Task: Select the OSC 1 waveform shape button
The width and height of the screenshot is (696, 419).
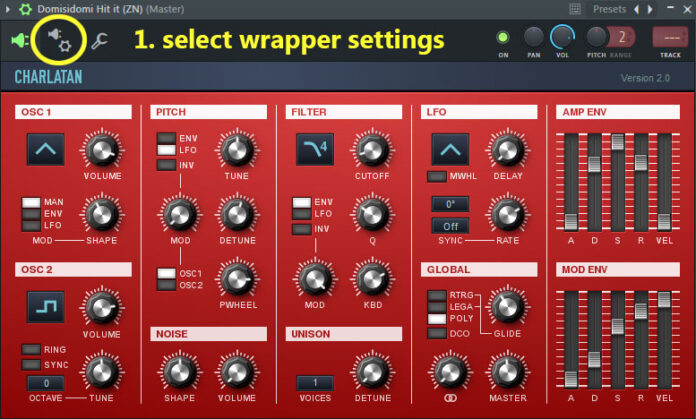Action: (45, 150)
